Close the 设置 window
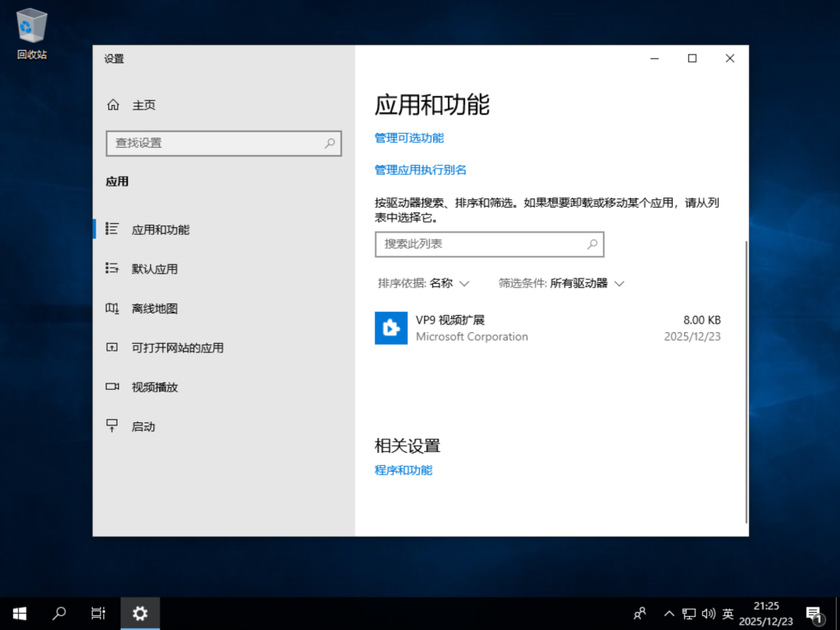The width and height of the screenshot is (840, 630). click(x=730, y=58)
